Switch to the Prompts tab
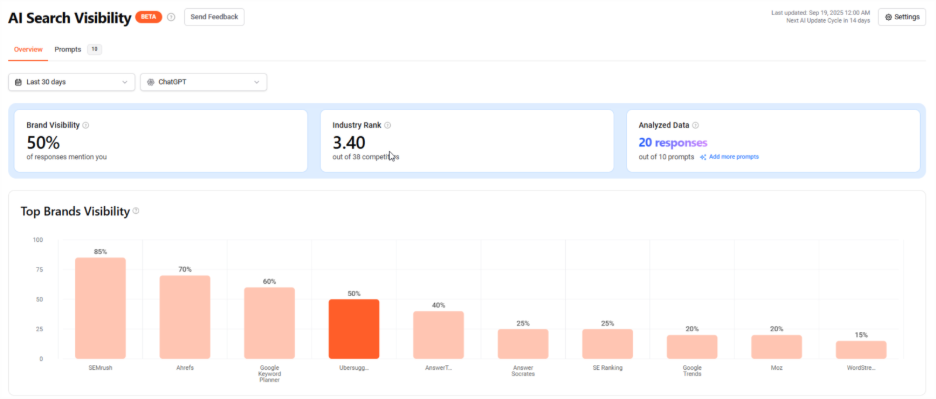This screenshot has height=399, width=936. click(x=68, y=50)
